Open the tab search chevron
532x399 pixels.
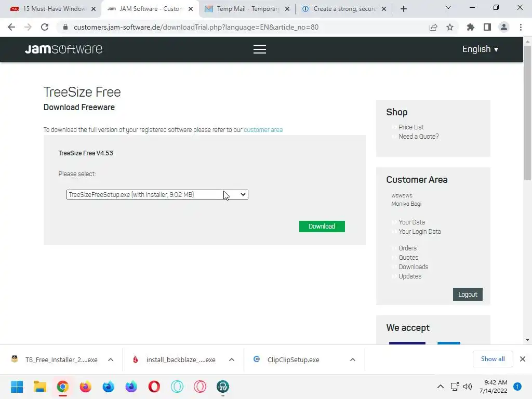(448, 7)
